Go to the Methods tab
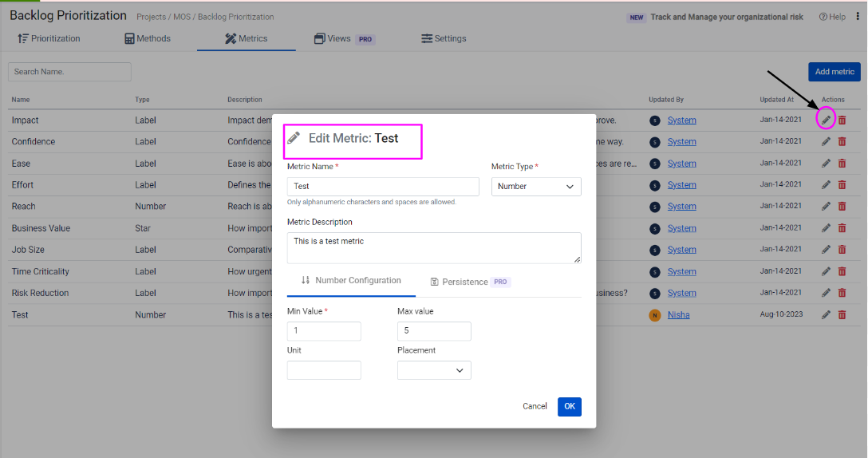 [x=148, y=38]
